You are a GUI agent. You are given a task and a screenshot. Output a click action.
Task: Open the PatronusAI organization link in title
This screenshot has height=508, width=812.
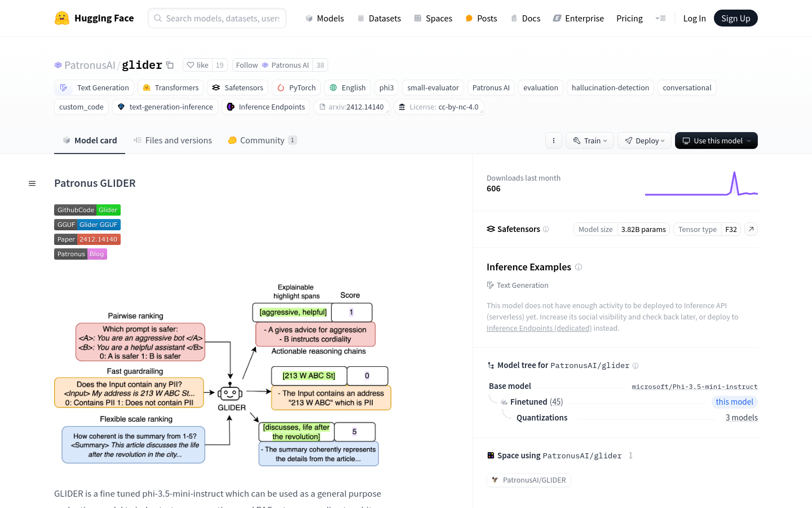click(x=89, y=65)
